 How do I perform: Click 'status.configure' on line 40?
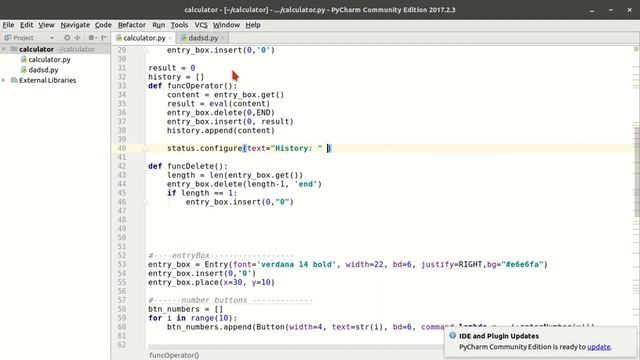[204, 149]
